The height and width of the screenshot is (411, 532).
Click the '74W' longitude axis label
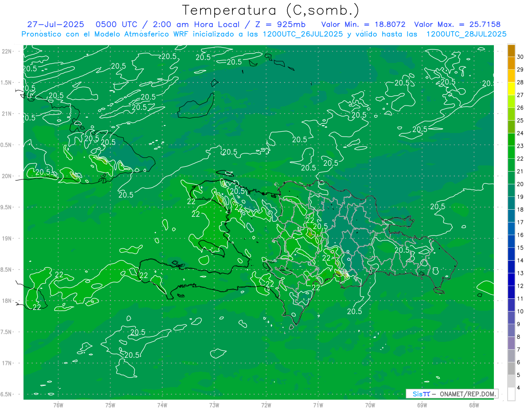[x=162, y=405]
